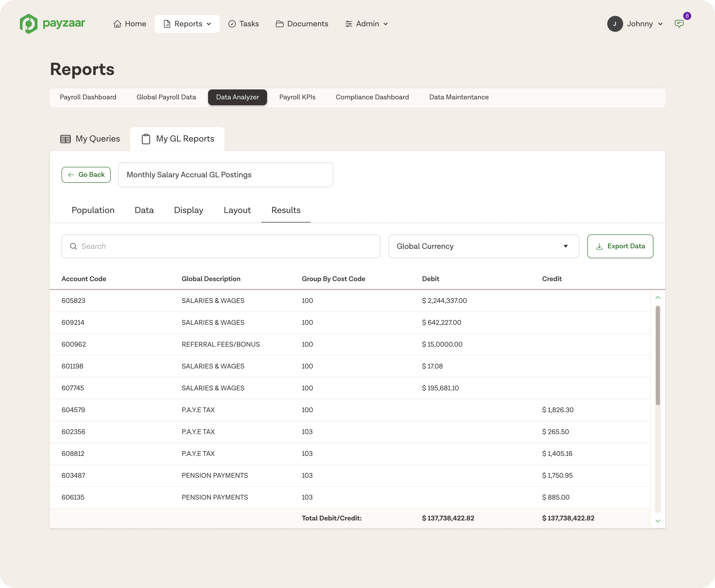Viewport: 715px width, 588px height.
Task: Open the Data step tab
Action: [x=144, y=210]
